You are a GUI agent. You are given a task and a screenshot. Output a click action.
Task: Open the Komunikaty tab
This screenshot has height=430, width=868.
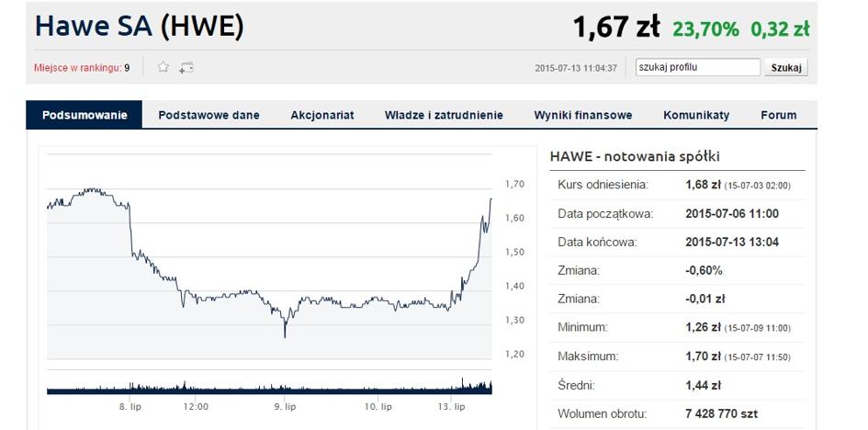pos(696,115)
